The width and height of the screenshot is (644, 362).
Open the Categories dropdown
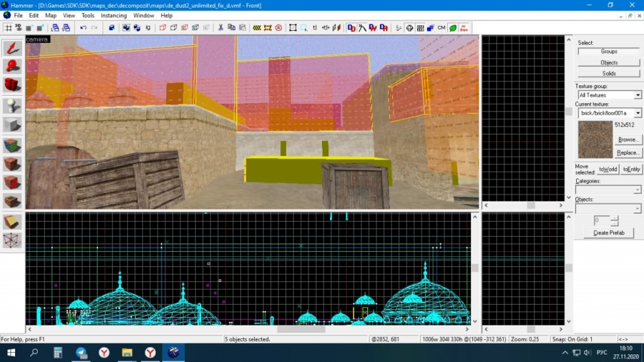pos(638,189)
